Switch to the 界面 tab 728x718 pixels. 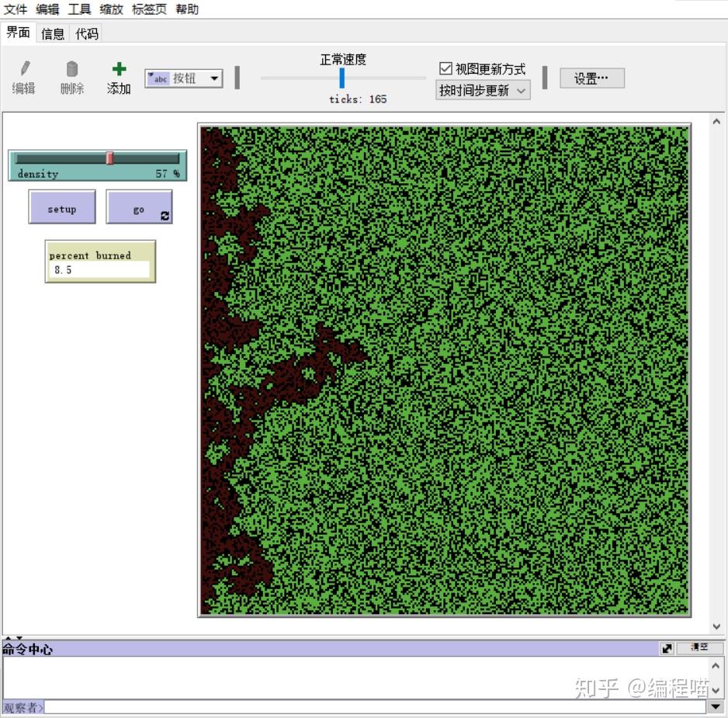(x=18, y=33)
